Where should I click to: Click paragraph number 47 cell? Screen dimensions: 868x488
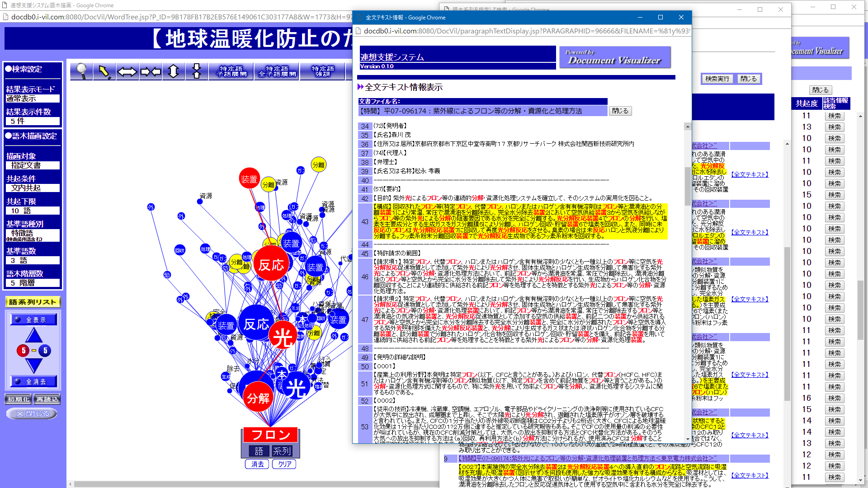[x=365, y=319]
